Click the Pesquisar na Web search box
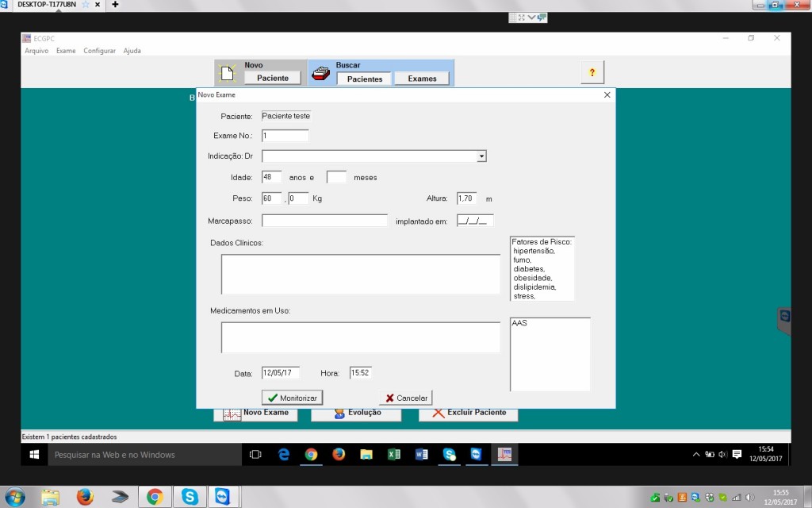The height and width of the screenshot is (508, 812). tap(144, 455)
